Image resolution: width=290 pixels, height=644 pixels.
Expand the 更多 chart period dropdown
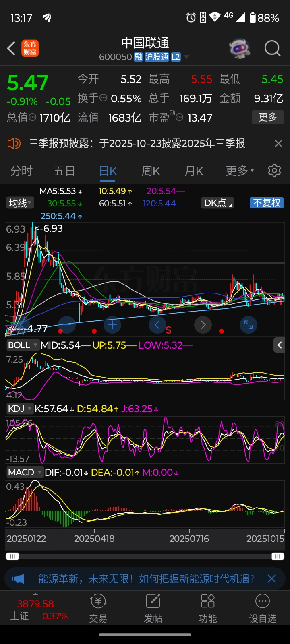tap(240, 171)
